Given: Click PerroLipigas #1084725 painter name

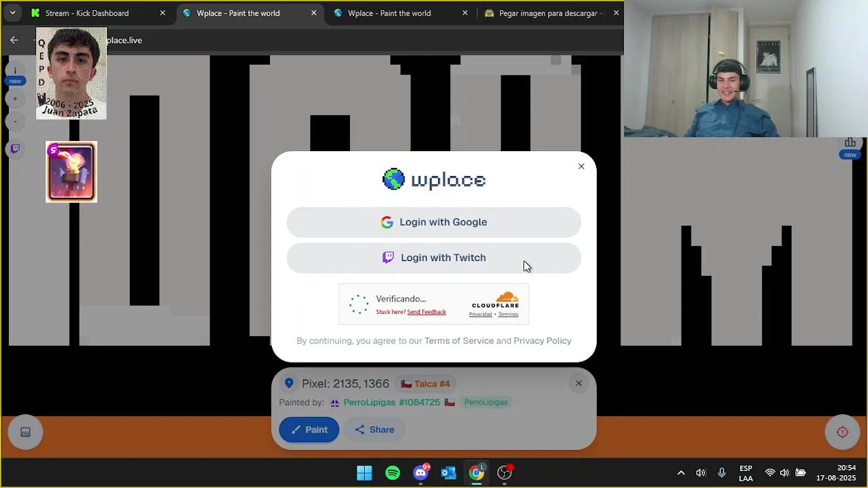Looking at the screenshot, I should point(391,402).
